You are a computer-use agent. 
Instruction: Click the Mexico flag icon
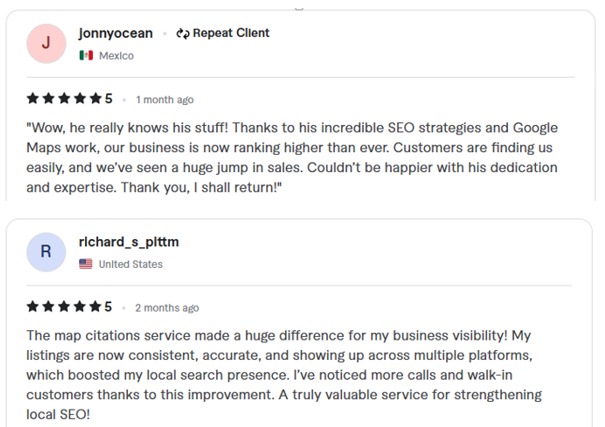(86, 55)
